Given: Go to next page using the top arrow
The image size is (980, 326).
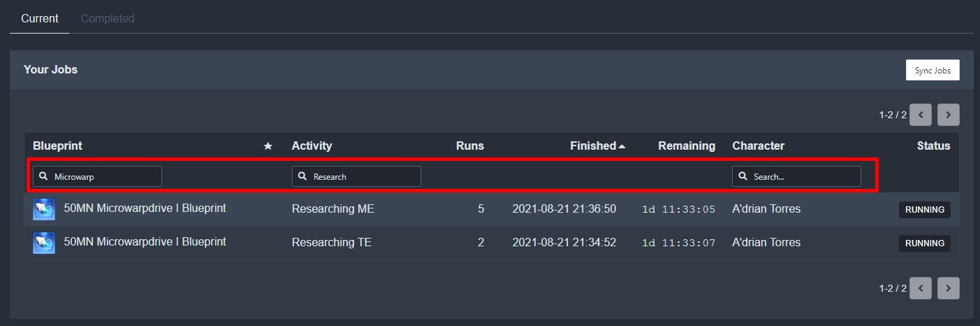Looking at the screenshot, I should 948,115.
